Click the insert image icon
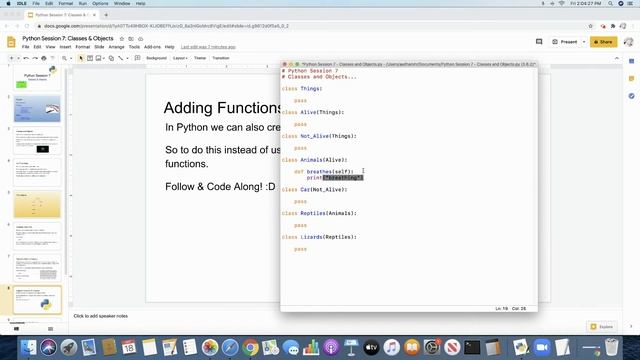Viewport: 640px width, 360px height. (98, 58)
